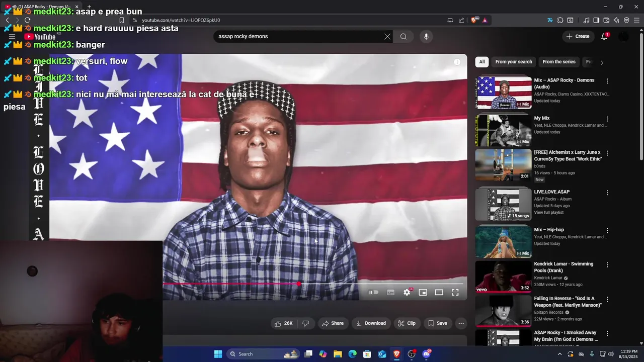Open browser main hamburger menu
644x362 pixels.
point(636,20)
